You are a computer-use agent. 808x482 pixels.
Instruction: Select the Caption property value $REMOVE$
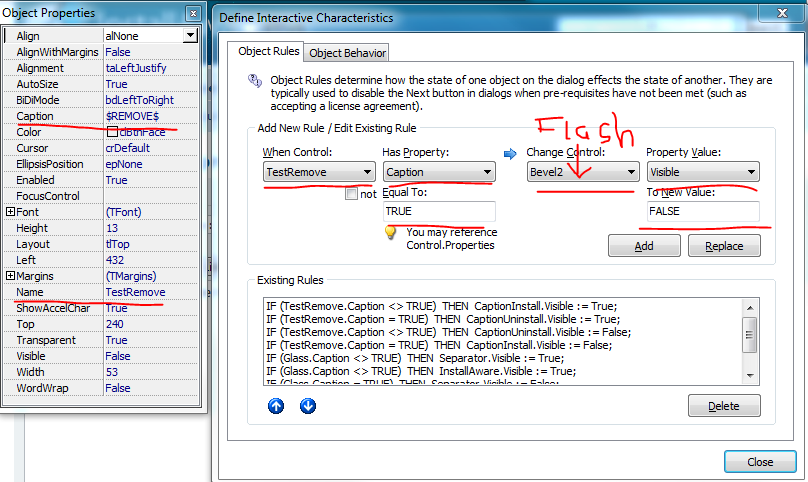pos(132,116)
